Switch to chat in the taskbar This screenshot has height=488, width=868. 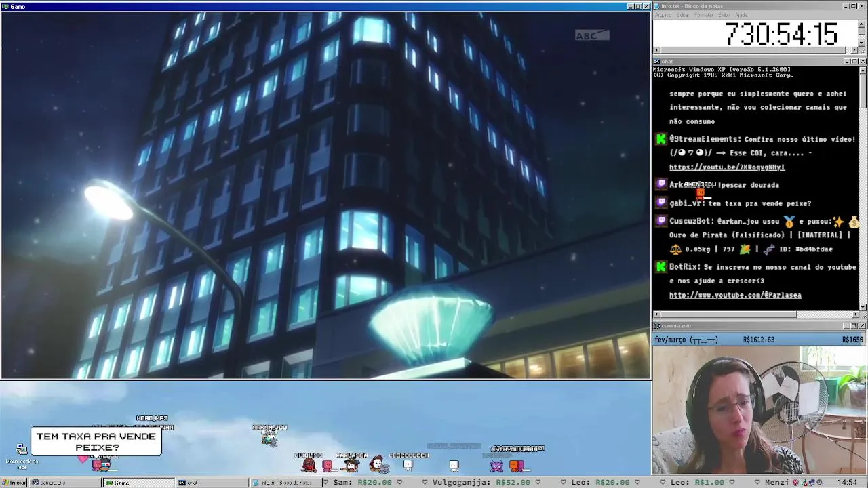(212, 483)
